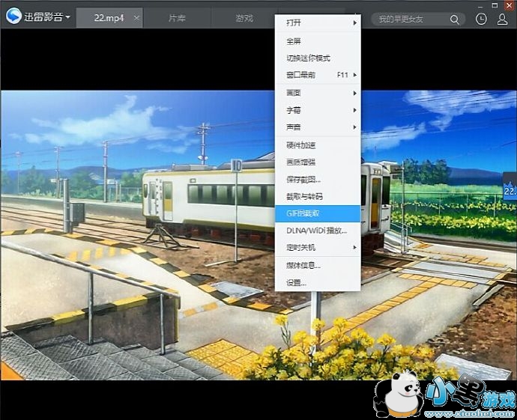Open the 游戏 tab
Screen dimensions: 517x420
tap(244, 18)
